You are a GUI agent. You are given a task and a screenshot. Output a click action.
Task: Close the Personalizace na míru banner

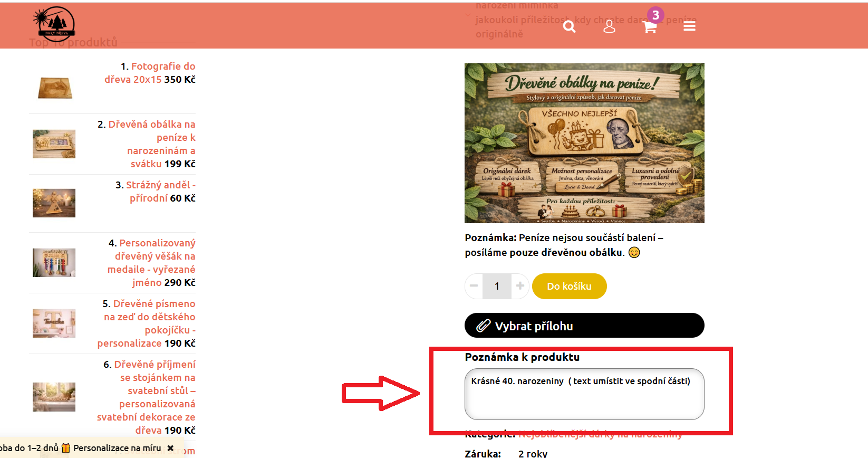tap(170, 448)
